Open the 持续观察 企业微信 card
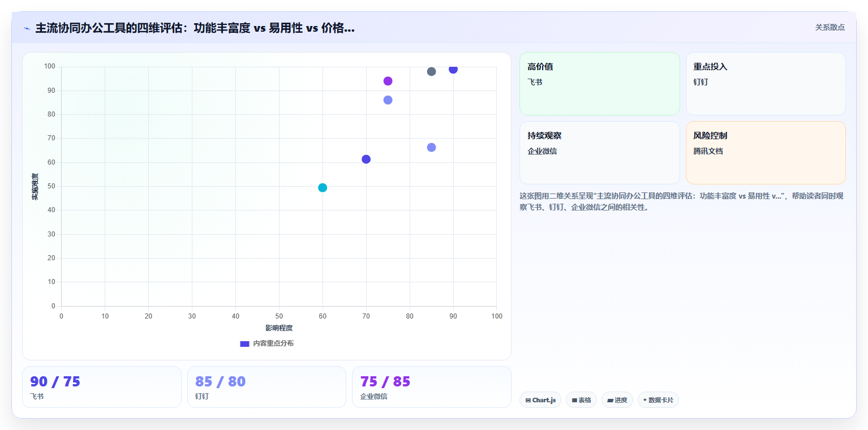868x430 pixels. pyautogui.click(x=599, y=153)
